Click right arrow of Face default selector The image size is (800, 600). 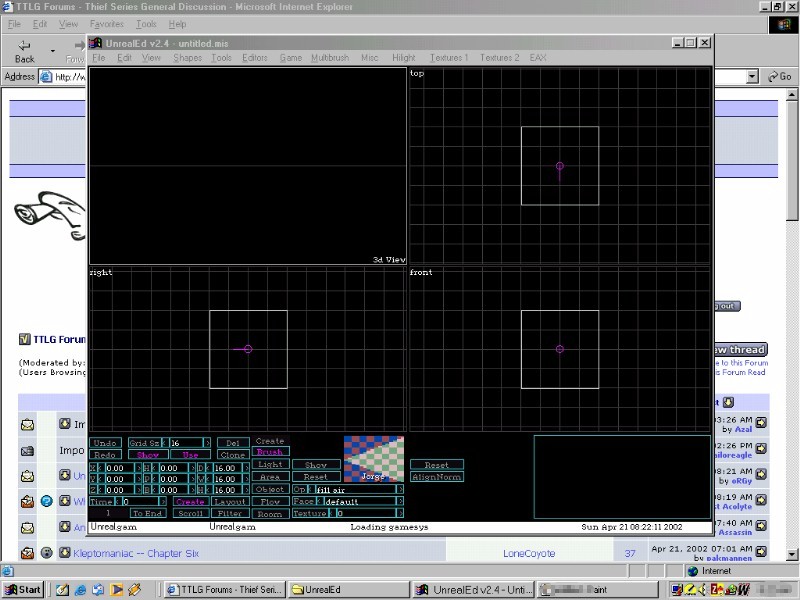tap(400, 502)
